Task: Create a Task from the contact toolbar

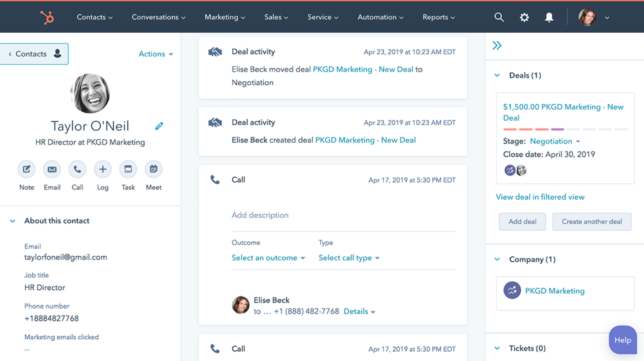Action: coord(128,169)
